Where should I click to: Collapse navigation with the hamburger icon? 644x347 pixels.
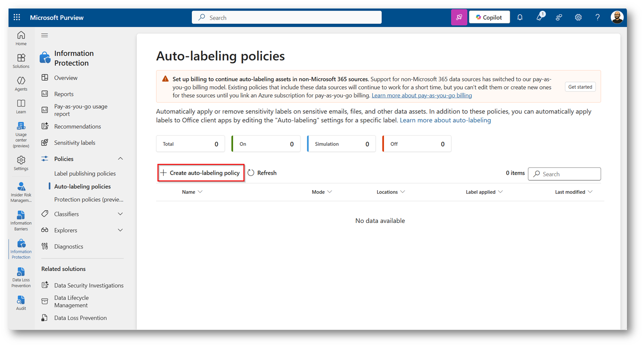tap(45, 35)
